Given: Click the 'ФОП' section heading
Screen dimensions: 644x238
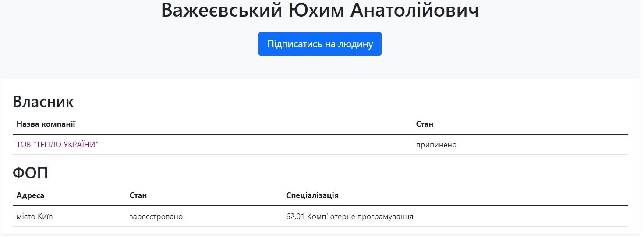Looking at the screenshot, I should [x=30, y=174].
